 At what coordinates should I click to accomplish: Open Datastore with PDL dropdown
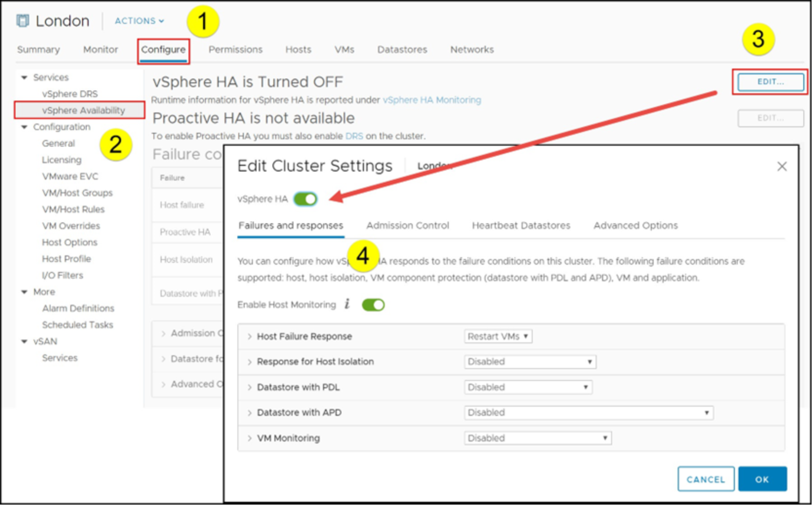click(x=528, y=387)
